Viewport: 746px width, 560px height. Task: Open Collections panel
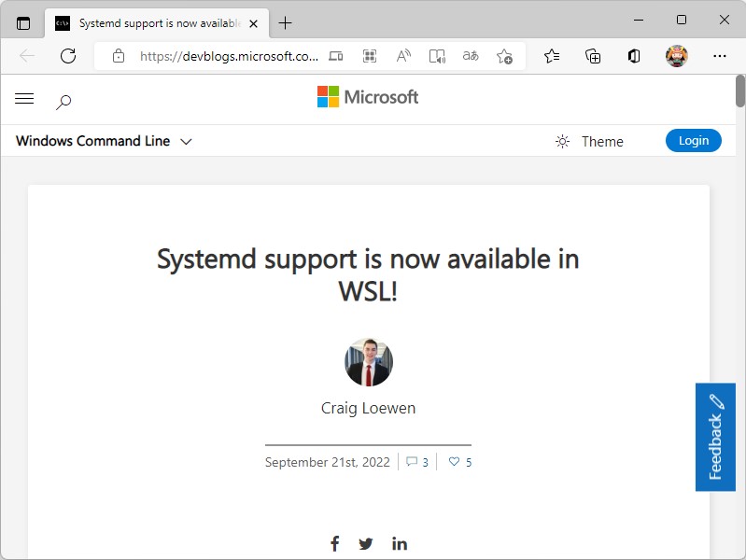tap(593, 56)
